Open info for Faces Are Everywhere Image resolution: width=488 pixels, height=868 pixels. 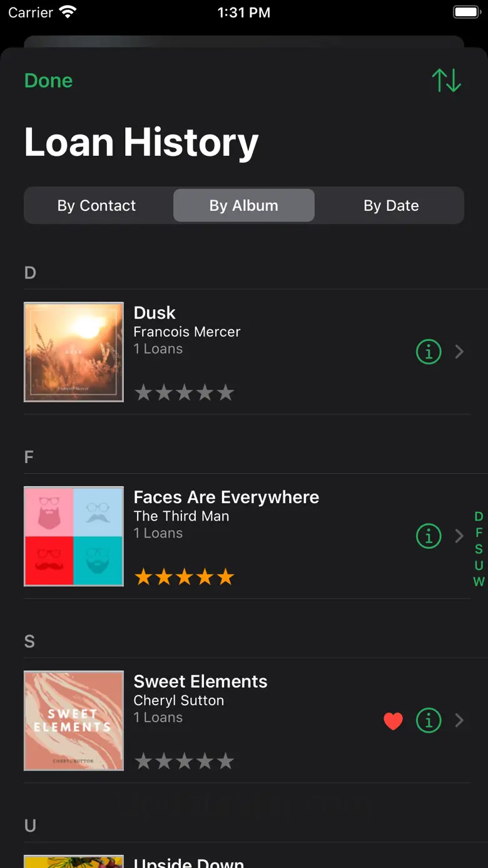(x=429, y=536)
